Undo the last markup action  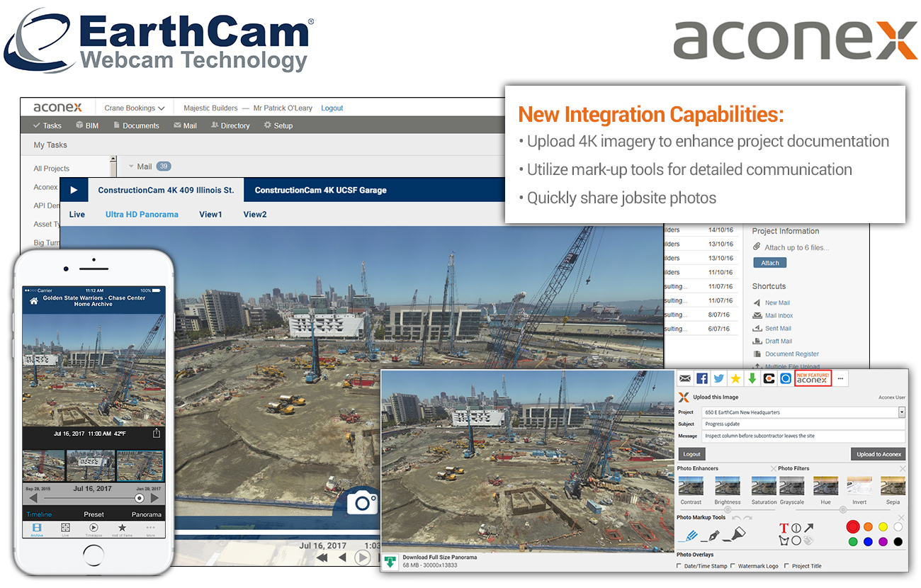click(736, 519)
